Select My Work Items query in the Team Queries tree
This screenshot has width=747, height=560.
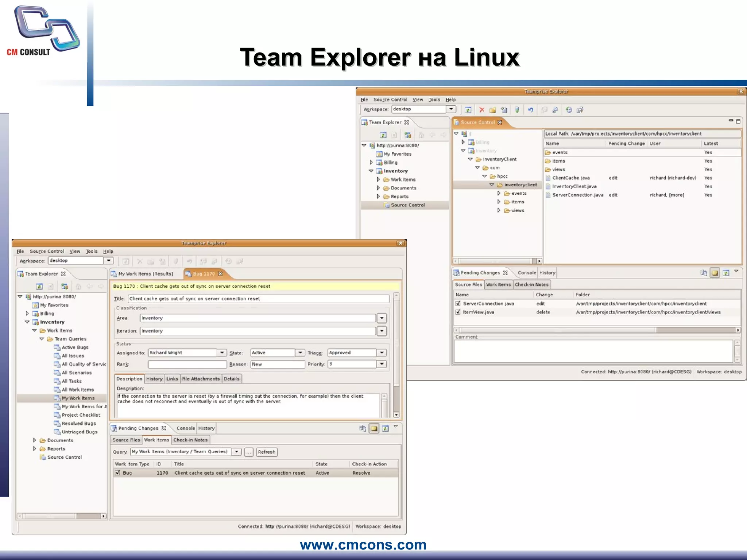click(x=78, y=398)
